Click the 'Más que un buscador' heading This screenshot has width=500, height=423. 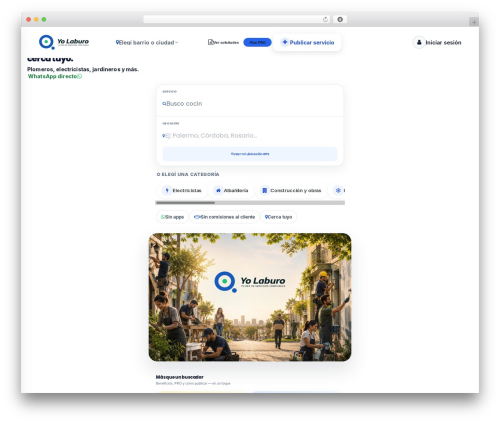[x=180, y=377]
